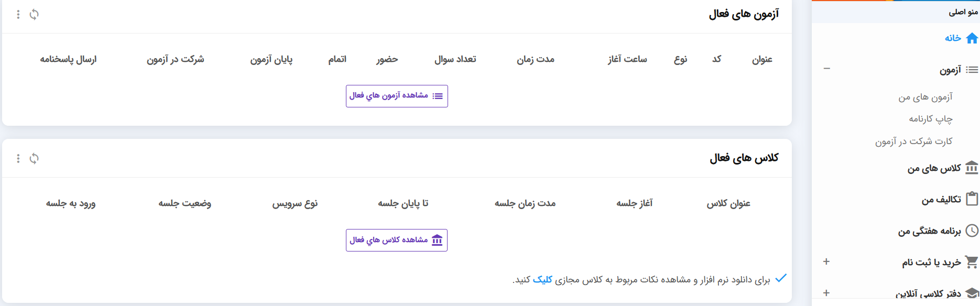Click the عنوان کلاس column header
Viewport: 980px width, 306px height.
coord(728,203)
